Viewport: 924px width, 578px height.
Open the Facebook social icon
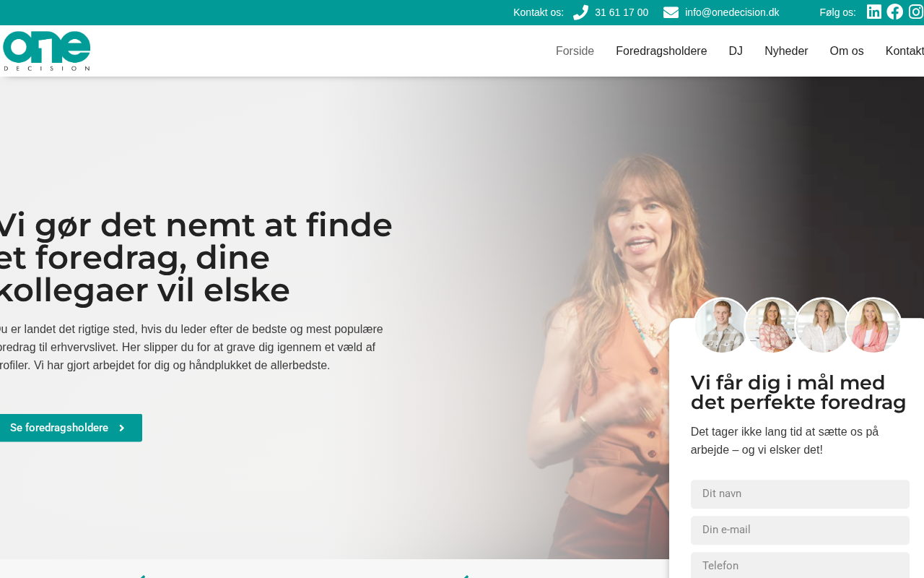click(x=894, y=12)
